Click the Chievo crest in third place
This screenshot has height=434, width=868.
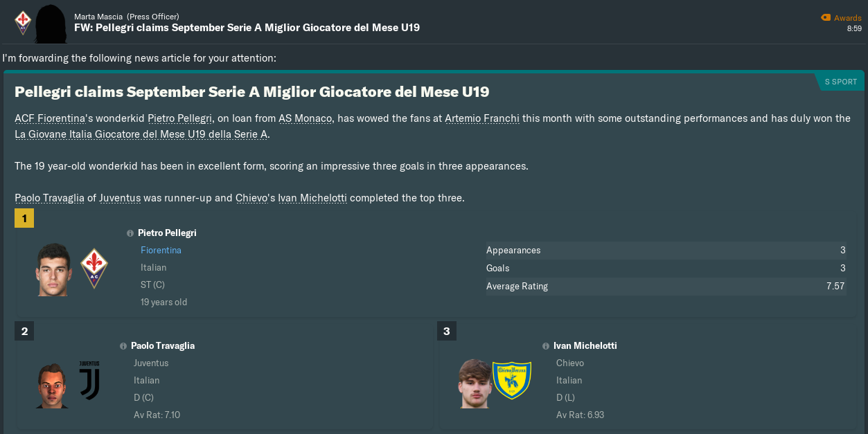pyautogui.click(x=512, y=381)
